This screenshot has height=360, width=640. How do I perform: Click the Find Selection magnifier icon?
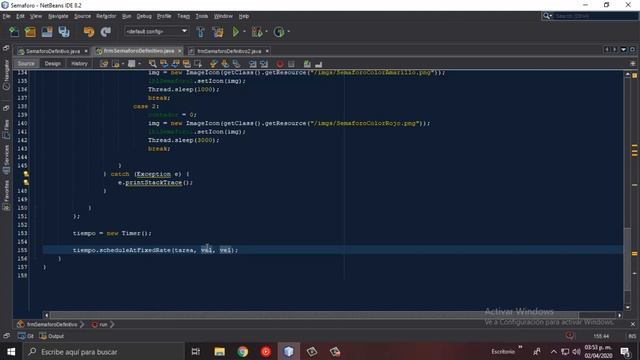tap(153, 64)
